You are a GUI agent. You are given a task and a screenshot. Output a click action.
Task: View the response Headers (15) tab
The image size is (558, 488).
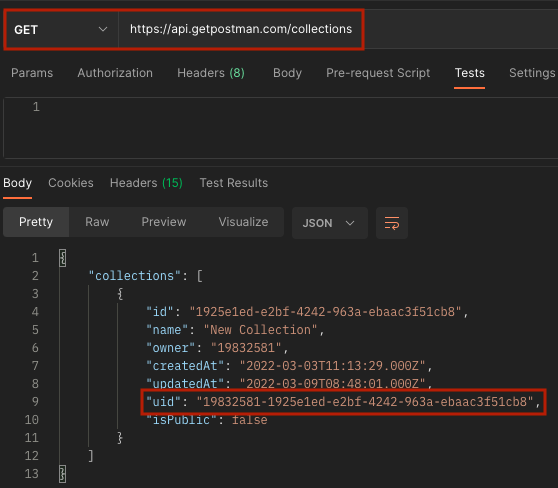[x=146, y=183]
